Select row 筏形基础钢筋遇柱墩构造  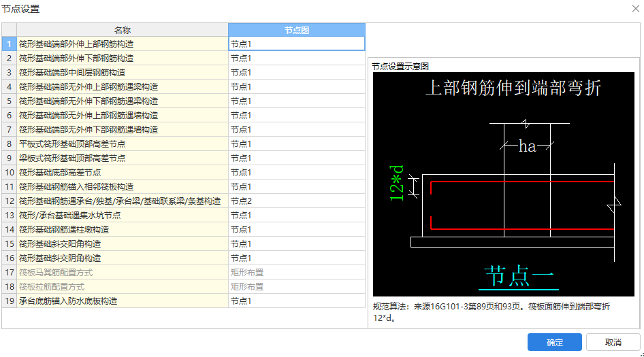[x=123, y=230]
